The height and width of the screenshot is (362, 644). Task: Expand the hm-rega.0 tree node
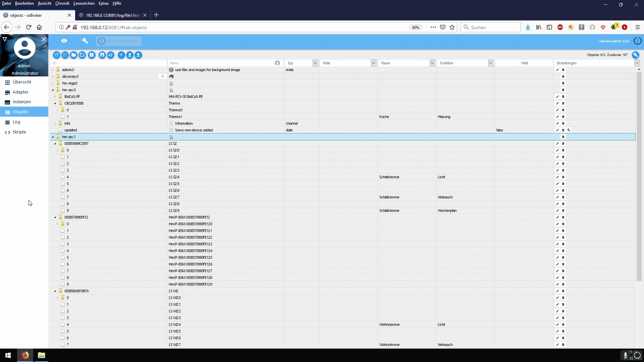tap(53, 83)
